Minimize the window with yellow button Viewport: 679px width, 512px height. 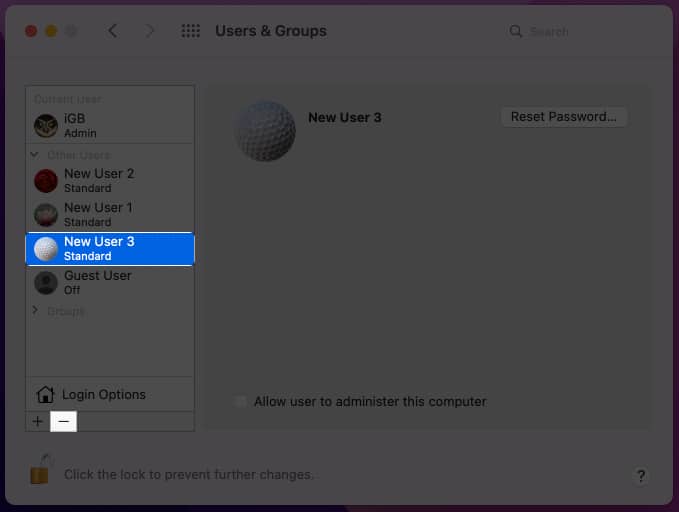tap(51, 31)
